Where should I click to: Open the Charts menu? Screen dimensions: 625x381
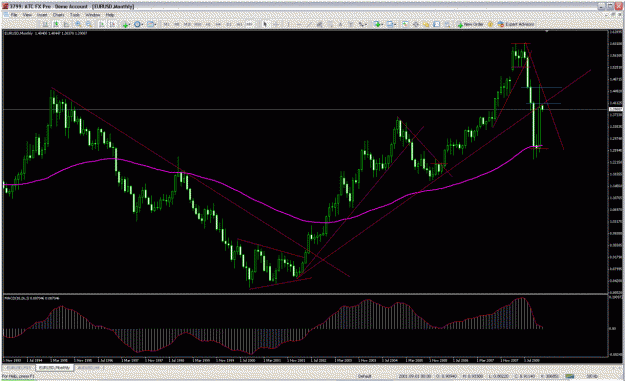pyautogui.click(x=58, y=15)
